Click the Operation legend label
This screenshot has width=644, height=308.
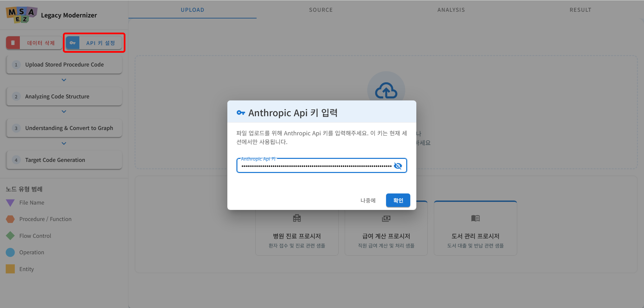click(32, 253)
